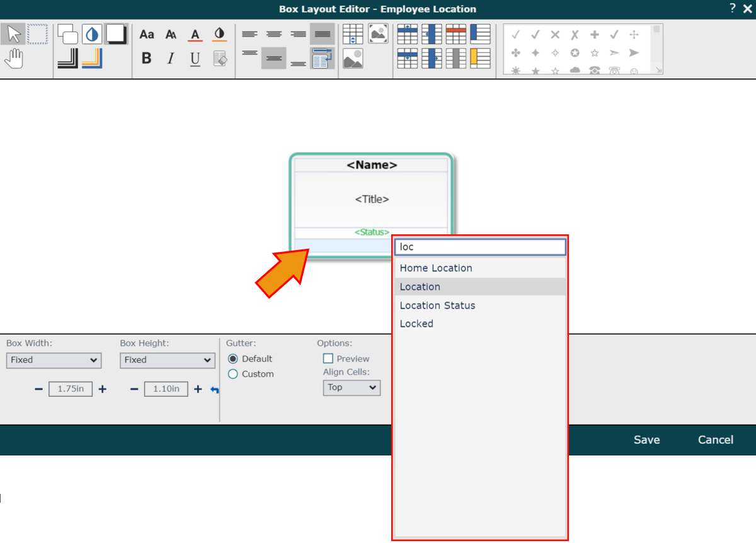This screenshot has width=756, height=543.
Task: Select the Default gutter radio button
Action: 233,358
